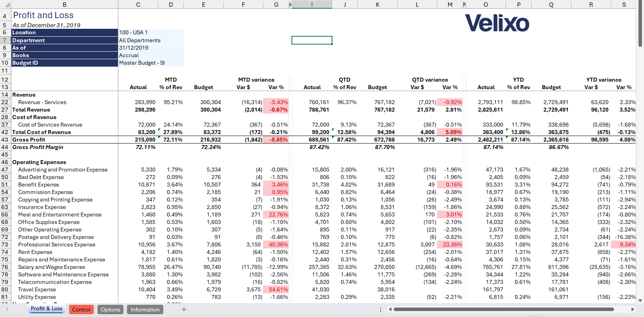Click the horizontal scrollbar left arrow
This screenshot has height=317, width=644.
[x=390, y=310]
